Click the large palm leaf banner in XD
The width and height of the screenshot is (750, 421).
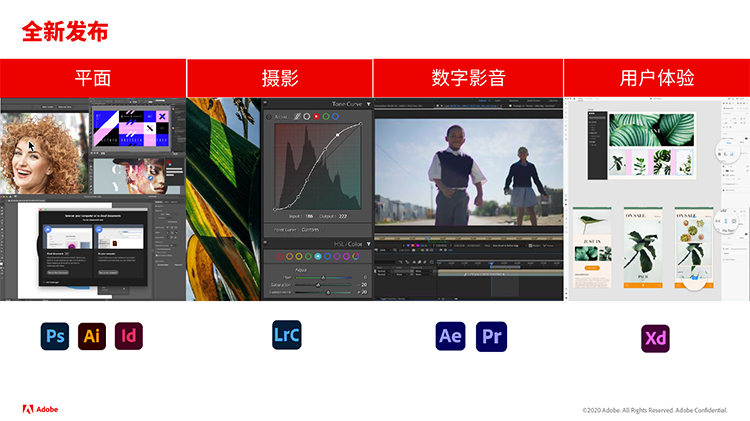[651, 130]
